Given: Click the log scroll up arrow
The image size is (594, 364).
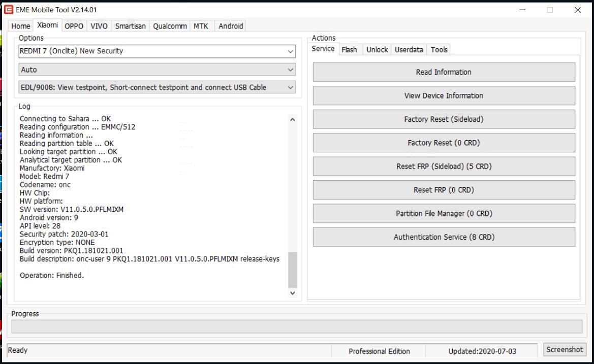Looking at the screenshot, I should coord(293,120).
